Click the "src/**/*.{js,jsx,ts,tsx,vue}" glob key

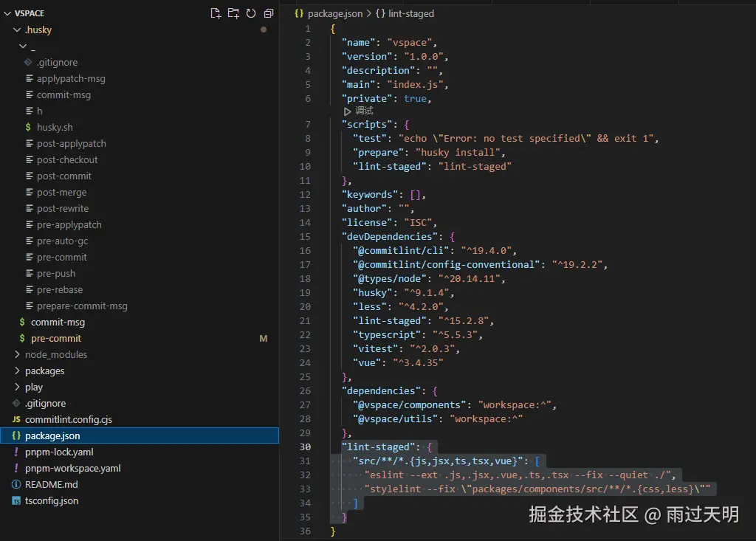tap(438, 461)
